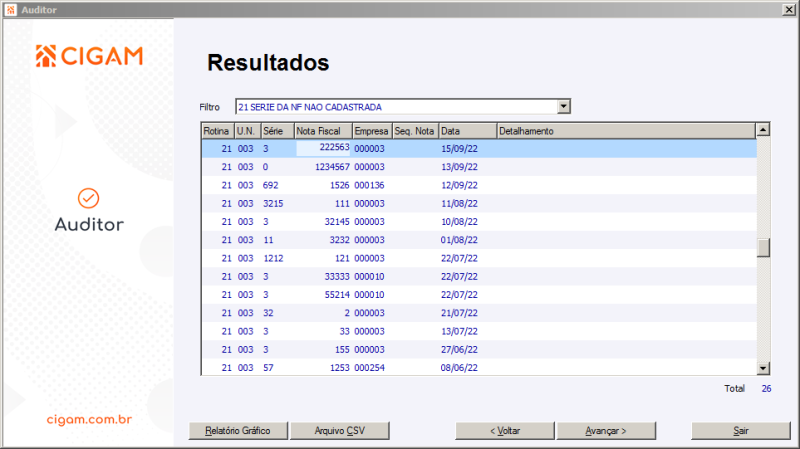Select row with série 1212

click(479, 258)
